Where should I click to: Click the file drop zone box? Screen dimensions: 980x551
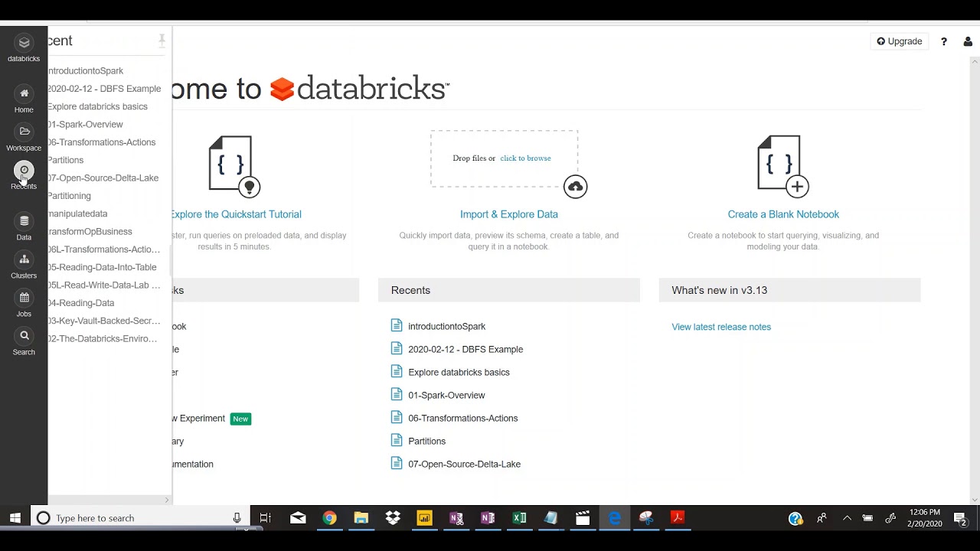coord(504,158)
